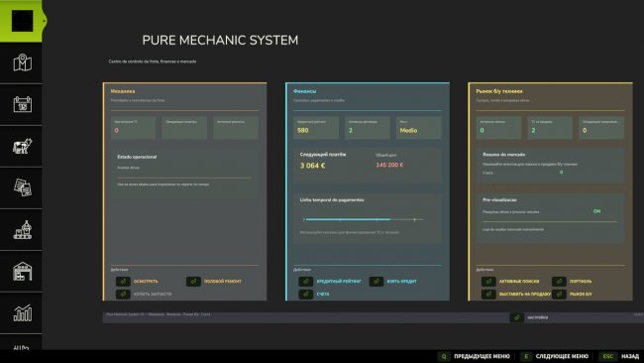Select the Механика panel header
The width and height of the screenshot is (644, 363).
(123, 91)
